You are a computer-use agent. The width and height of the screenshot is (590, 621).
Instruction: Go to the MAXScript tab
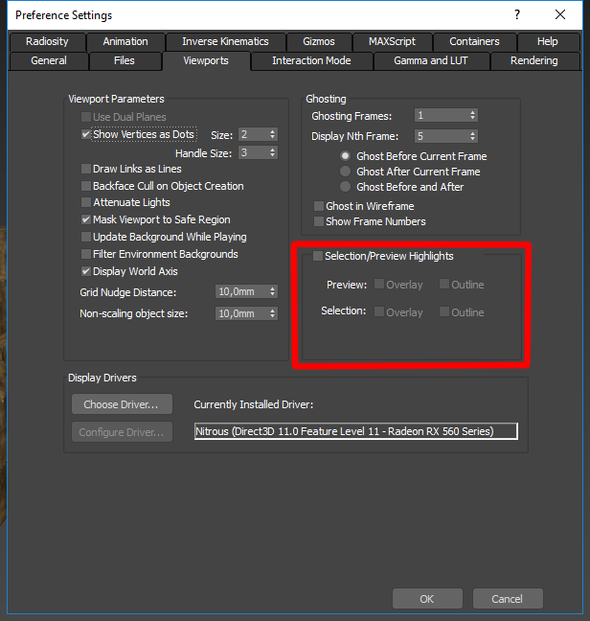pyautogui.click(x=392, y=41)
